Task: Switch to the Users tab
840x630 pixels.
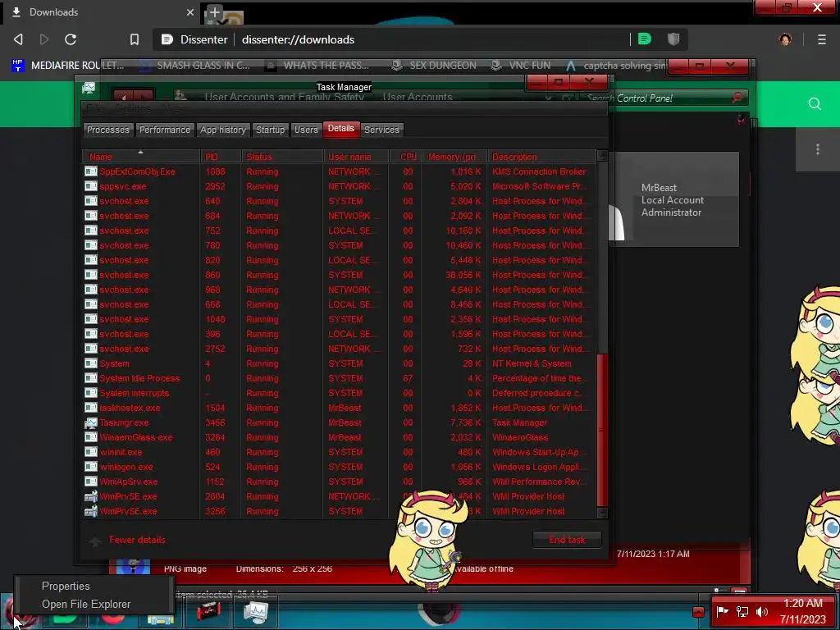Action: pos(307,130)
